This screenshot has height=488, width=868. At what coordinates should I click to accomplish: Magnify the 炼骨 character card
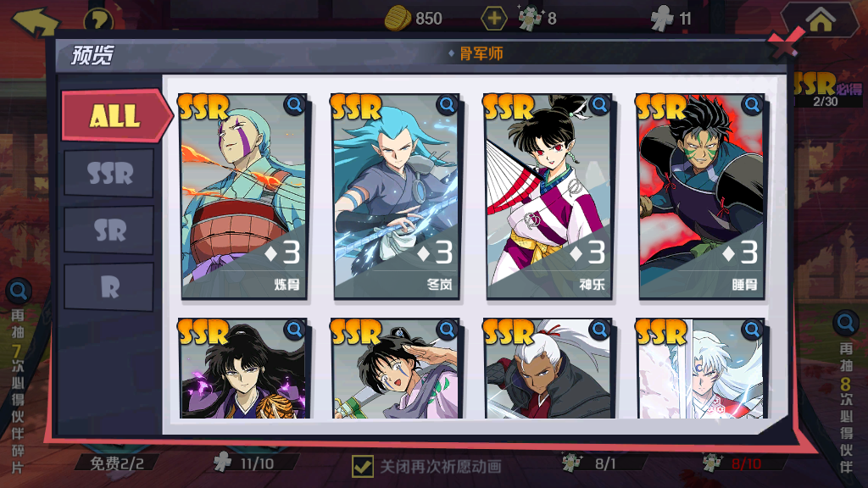click(294, 104)
